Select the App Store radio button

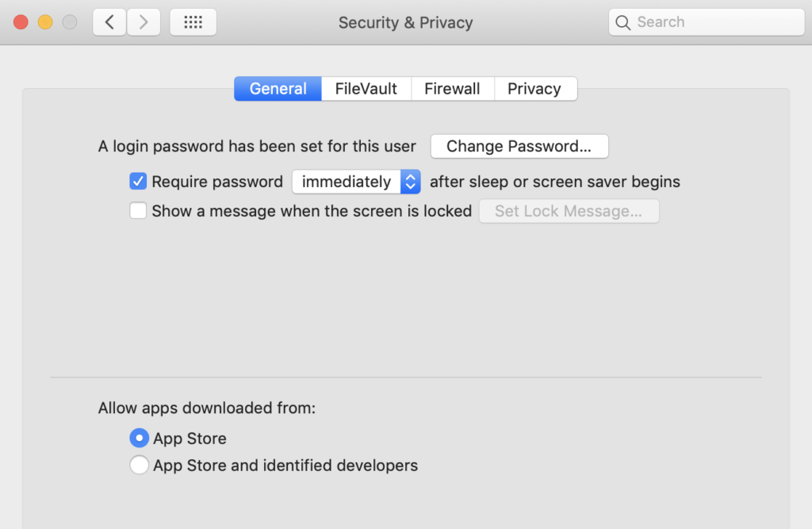coord(139,439)
